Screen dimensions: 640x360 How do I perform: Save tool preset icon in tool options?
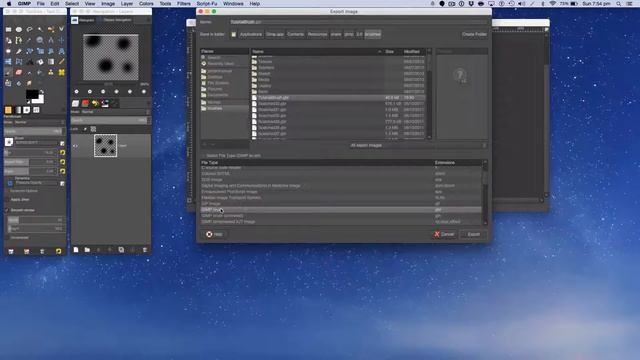tap(11, 251)
